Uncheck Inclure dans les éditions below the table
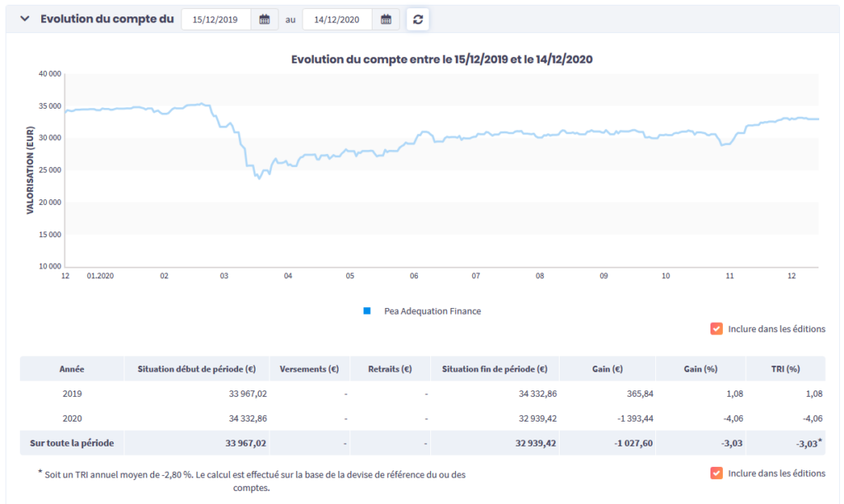The width and height of the screenshot is (844, 504). click(716, 473)
